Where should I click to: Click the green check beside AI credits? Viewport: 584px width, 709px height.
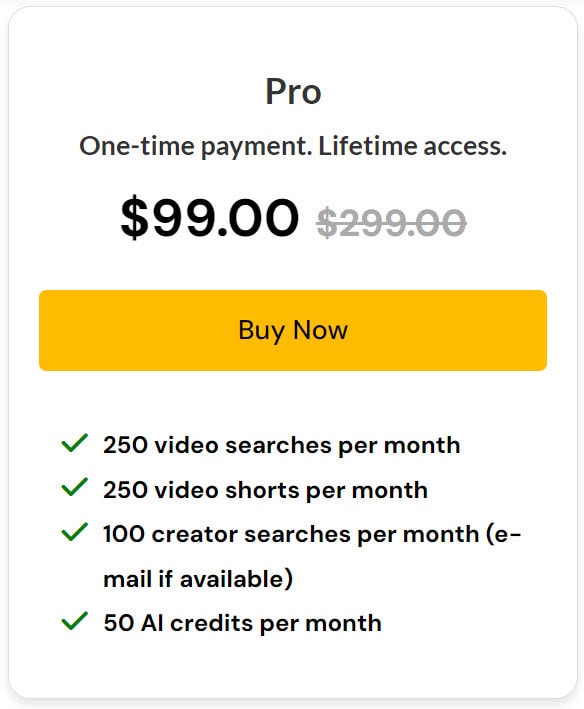tap(74, 621)
